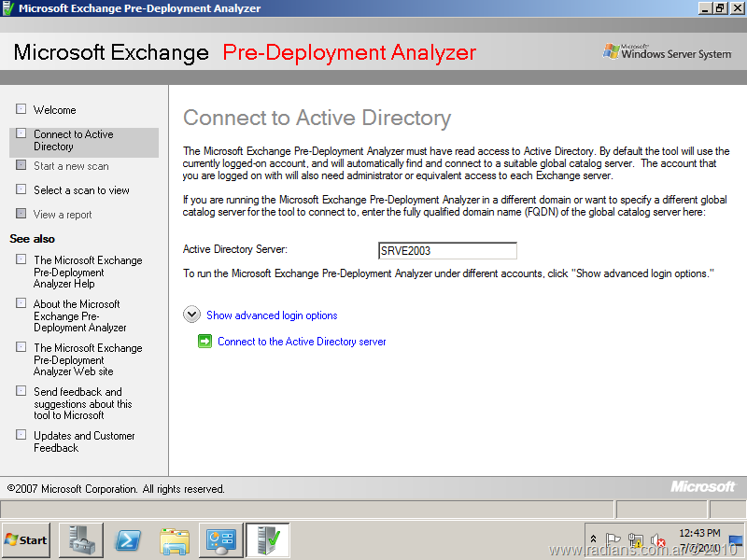Open Server Manager from the taskbar
The height and width of the screenshot is (560, 747).
[81, 539]
